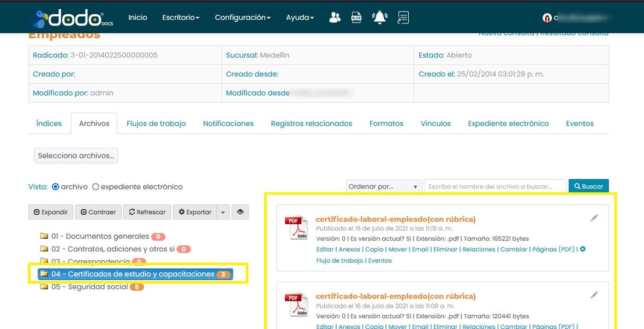Click folder icon of 05 - Seguridad social
The height and width of the screenshot is (329, 644).
pos(44,286)
